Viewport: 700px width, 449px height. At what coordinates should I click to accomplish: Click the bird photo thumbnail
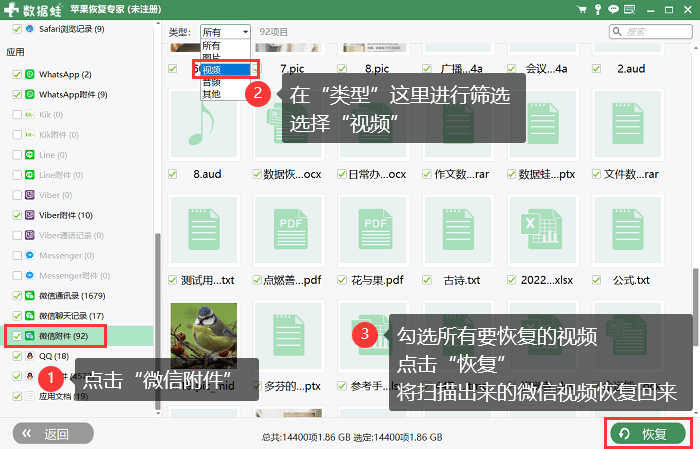pyautogui.click(x=204, y=335)
